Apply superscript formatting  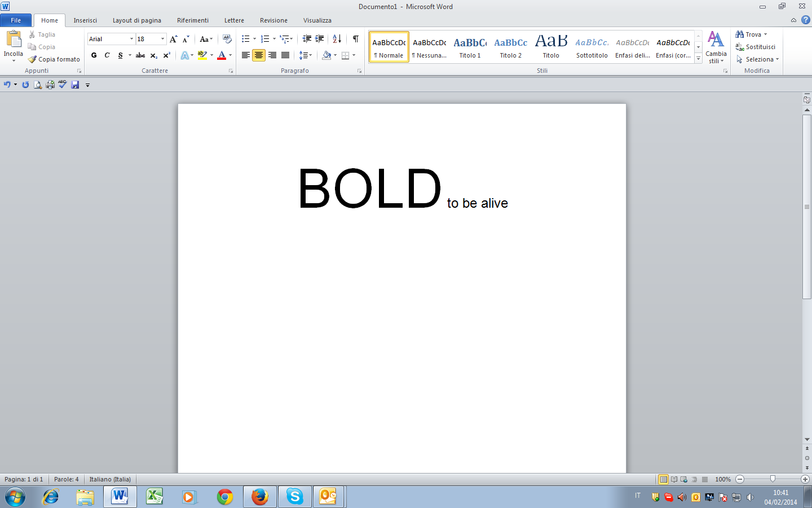[x=166, y=55]
